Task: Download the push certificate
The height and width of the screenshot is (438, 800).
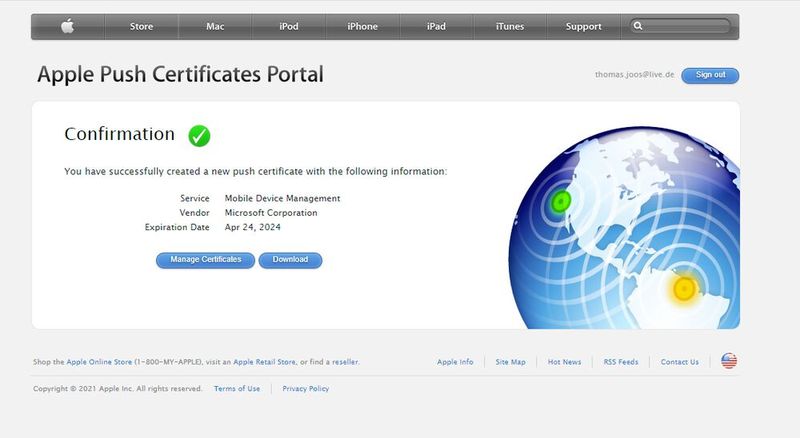Action: tap(290, 260)
